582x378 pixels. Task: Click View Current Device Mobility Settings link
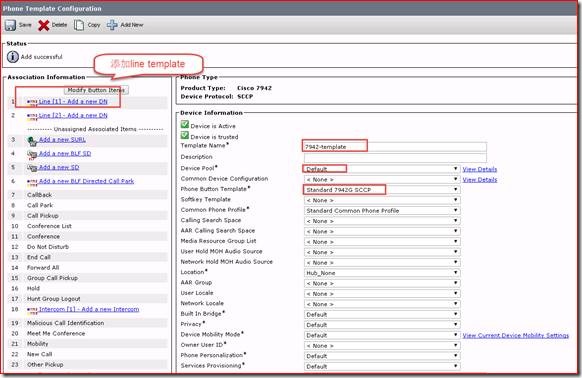(x=516, y=335)
